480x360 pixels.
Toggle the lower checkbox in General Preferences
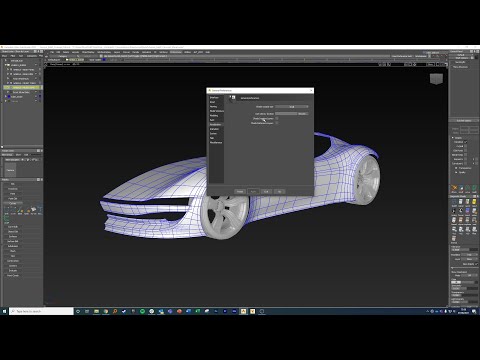pyautogui.click(x=277, y=123)
